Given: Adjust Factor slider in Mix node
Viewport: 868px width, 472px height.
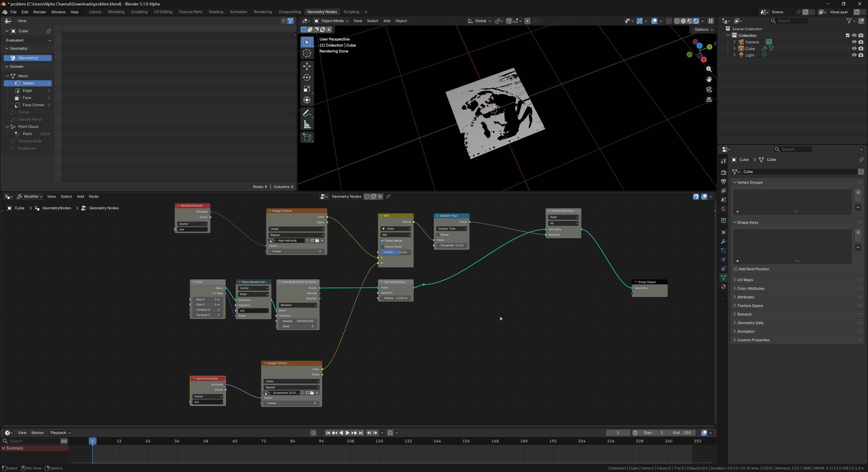Looking at the screenshot, I should tap(396, 252).
